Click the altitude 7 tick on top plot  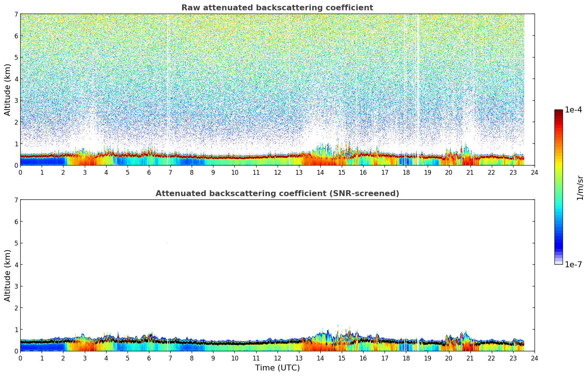(x=16, y=14)
